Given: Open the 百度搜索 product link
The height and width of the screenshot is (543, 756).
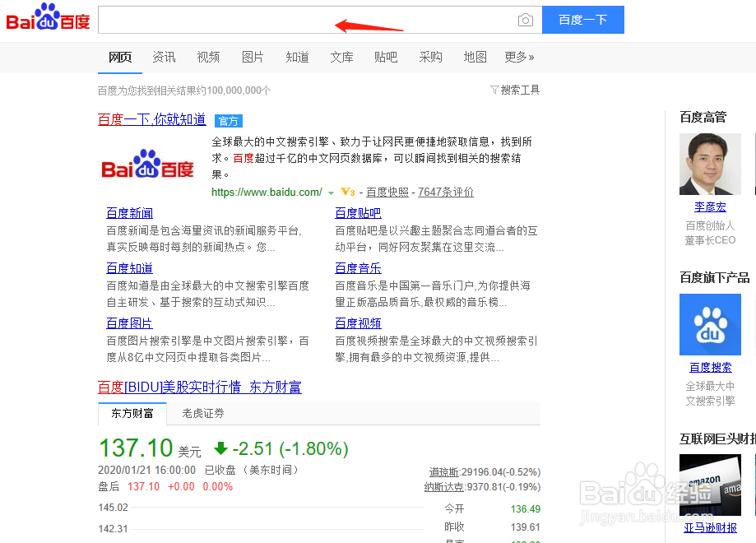Looking at the screenshot, I should (710, 368).
